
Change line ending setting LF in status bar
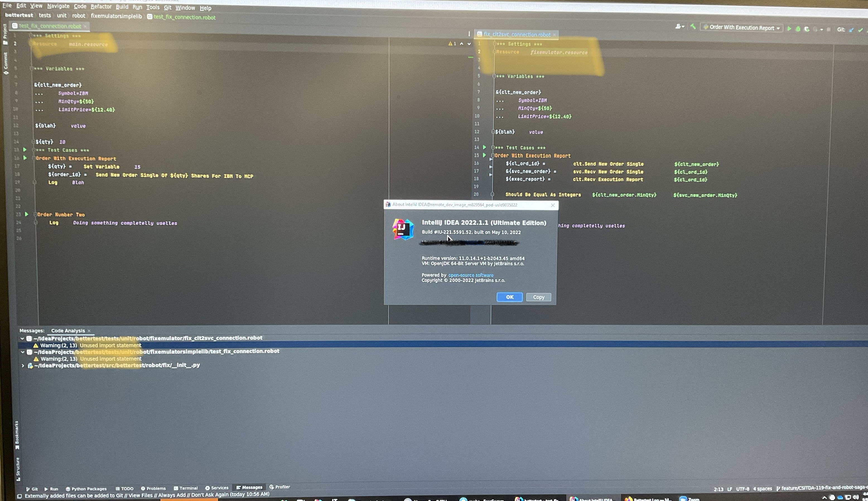[x=729, y=488]
